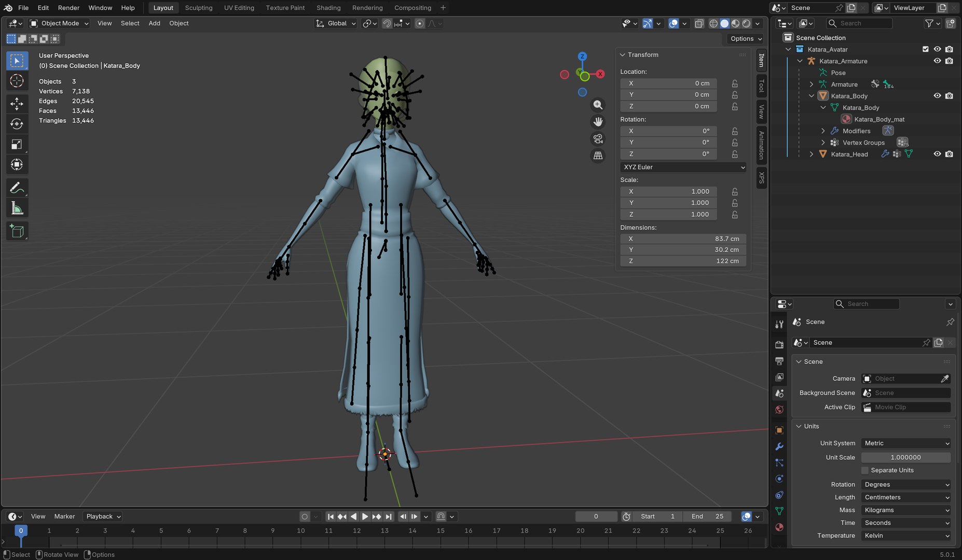This screenshot has width=962, height=560.
Task: Activate the 3D Cursor tool
Action: (17, 81)
